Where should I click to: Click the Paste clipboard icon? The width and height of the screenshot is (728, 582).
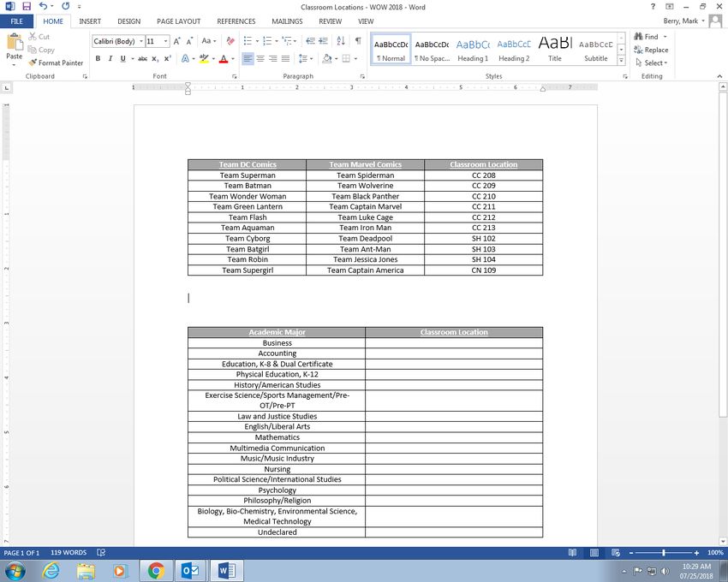[15, 42]
